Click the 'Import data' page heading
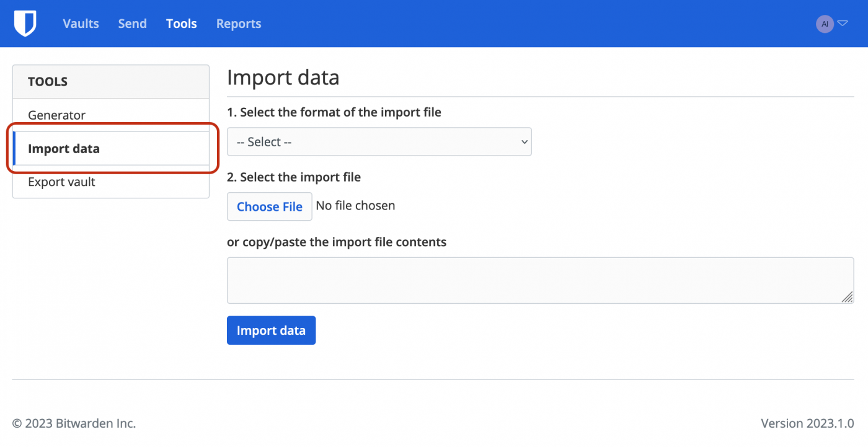 point(283,77)
